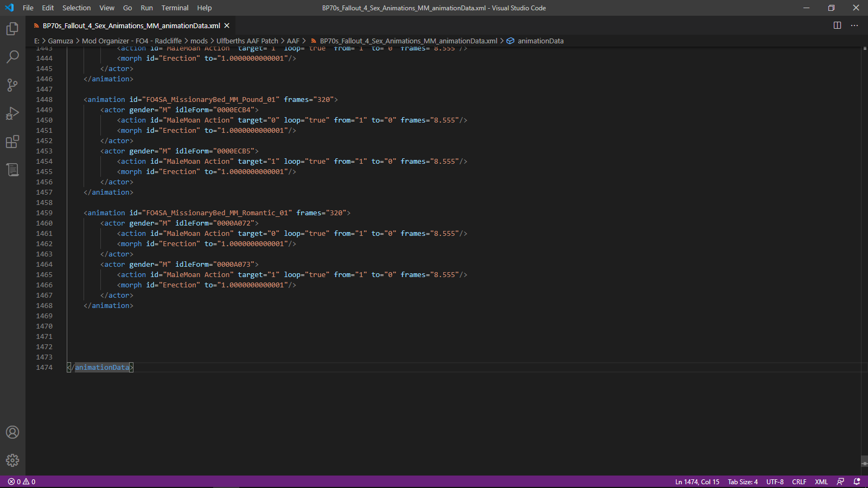Change the Tab Size: 4 indentation setting
The image size is (868, 488).
click(x=743, y=481)
